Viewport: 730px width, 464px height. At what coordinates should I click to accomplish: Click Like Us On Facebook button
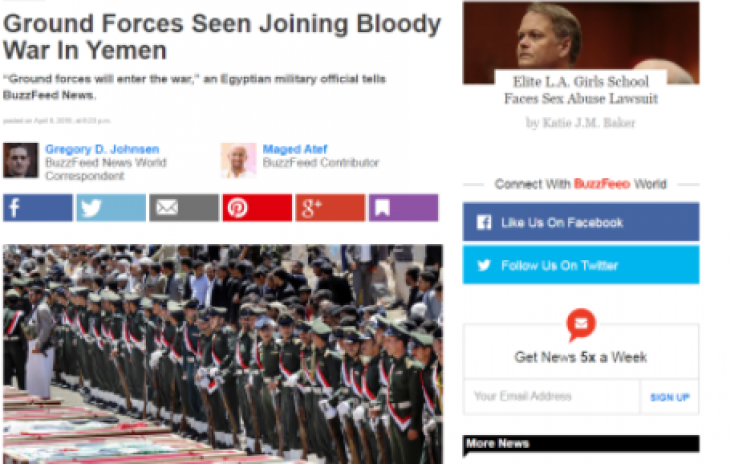[x=581, y=222]
